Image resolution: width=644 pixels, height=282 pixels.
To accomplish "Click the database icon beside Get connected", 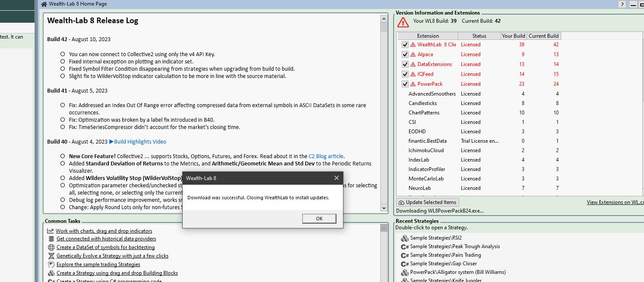I will tap(51, 239).
